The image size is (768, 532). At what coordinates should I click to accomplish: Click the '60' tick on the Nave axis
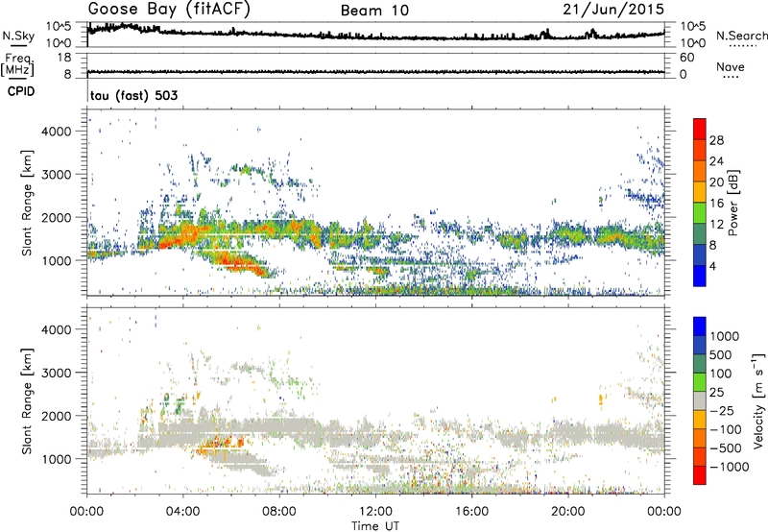686,58
